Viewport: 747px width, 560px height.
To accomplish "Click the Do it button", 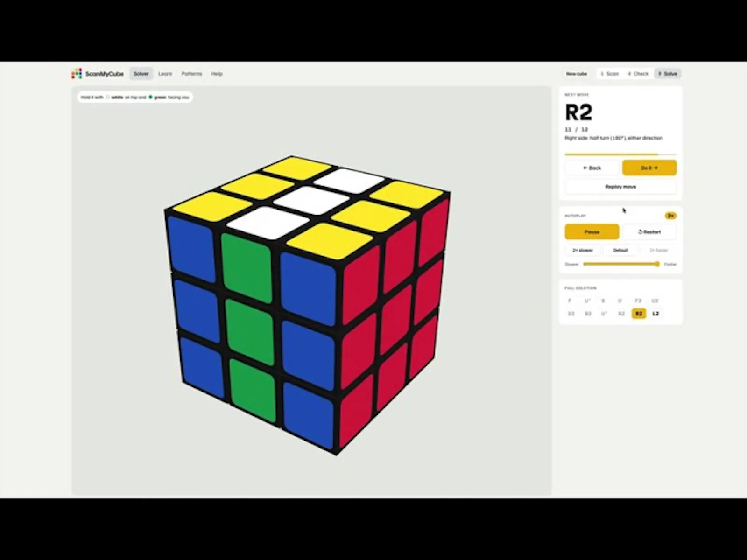I will point(649,168).
